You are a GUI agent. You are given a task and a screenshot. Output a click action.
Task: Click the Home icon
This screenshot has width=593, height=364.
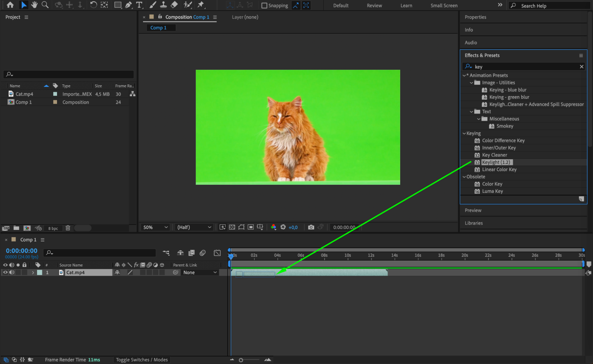coord(10,5)
